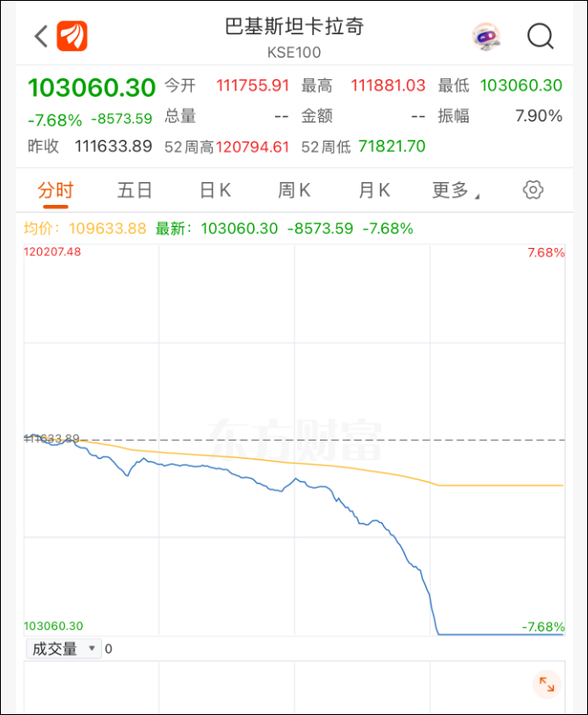
Task: Open the chart settings gear
Action: tap(531, 189)
